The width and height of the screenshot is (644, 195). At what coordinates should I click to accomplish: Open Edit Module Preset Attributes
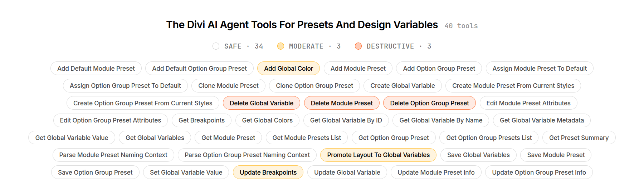[528, 103]
